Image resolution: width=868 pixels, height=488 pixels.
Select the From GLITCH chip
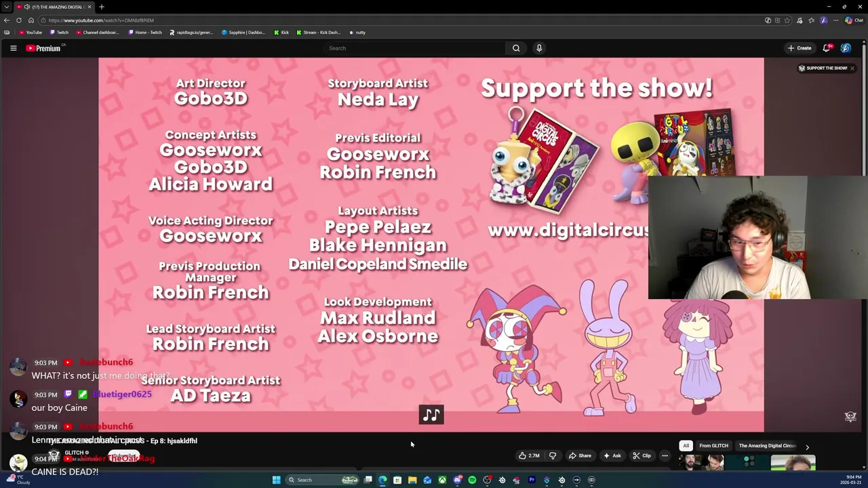coord(713,446)
